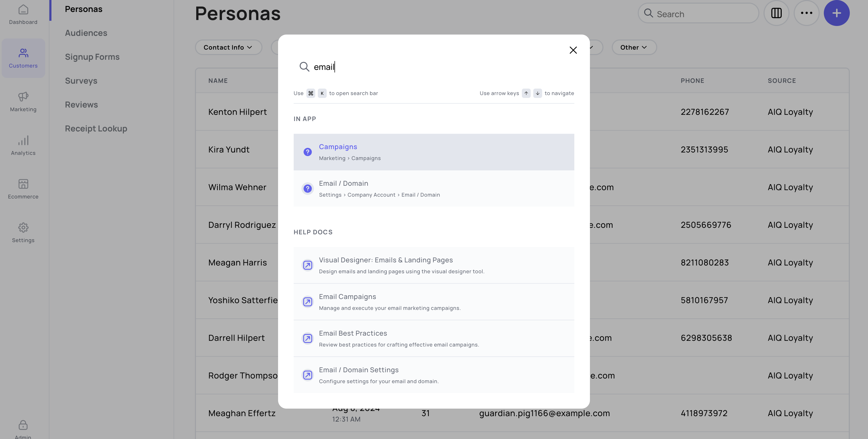The image size is (868, 439).
Task: Click the down arrow key hint
Action: point(537,93)
